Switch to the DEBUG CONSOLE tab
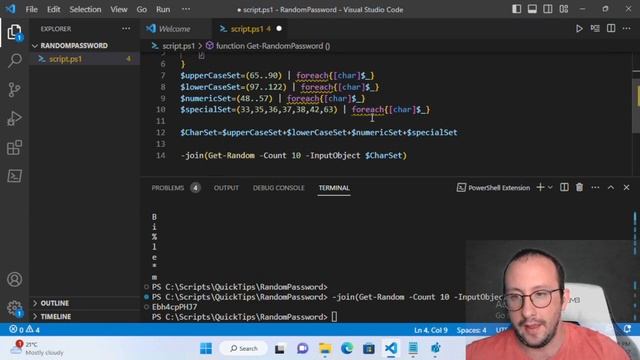Image resolution: width=640 pixels, height=360 pixels. pos(278,188)
